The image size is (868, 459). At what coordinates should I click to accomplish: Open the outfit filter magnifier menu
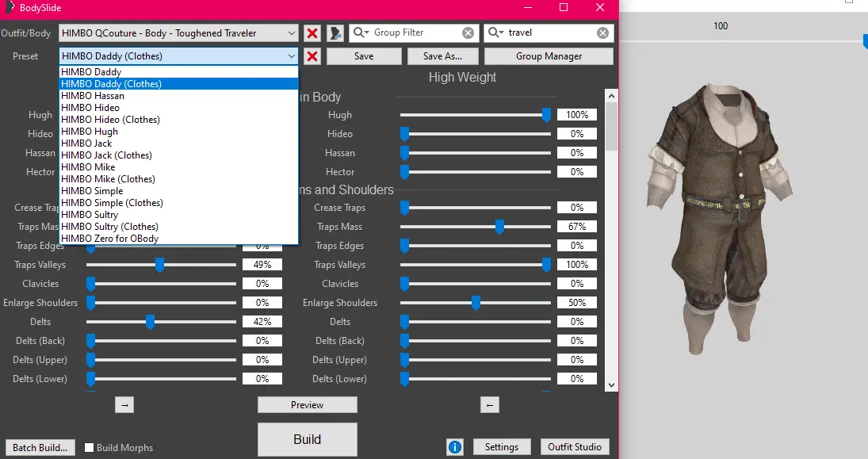coord(495,33)
